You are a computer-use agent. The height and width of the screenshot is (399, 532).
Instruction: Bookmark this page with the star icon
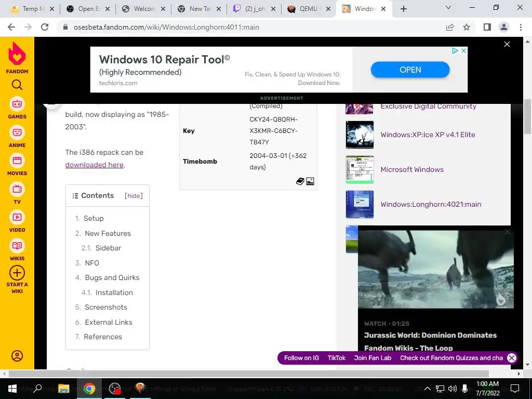[x=467, y=27]
